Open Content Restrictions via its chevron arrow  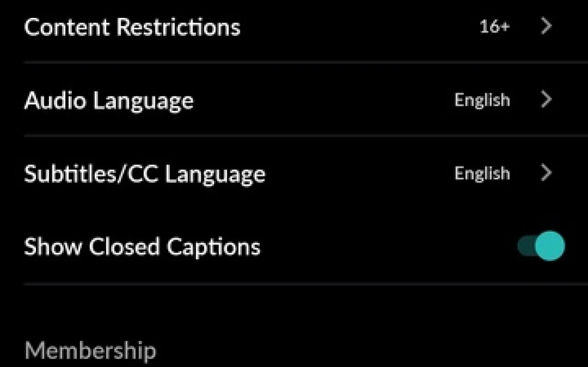(x=546, y=27)
